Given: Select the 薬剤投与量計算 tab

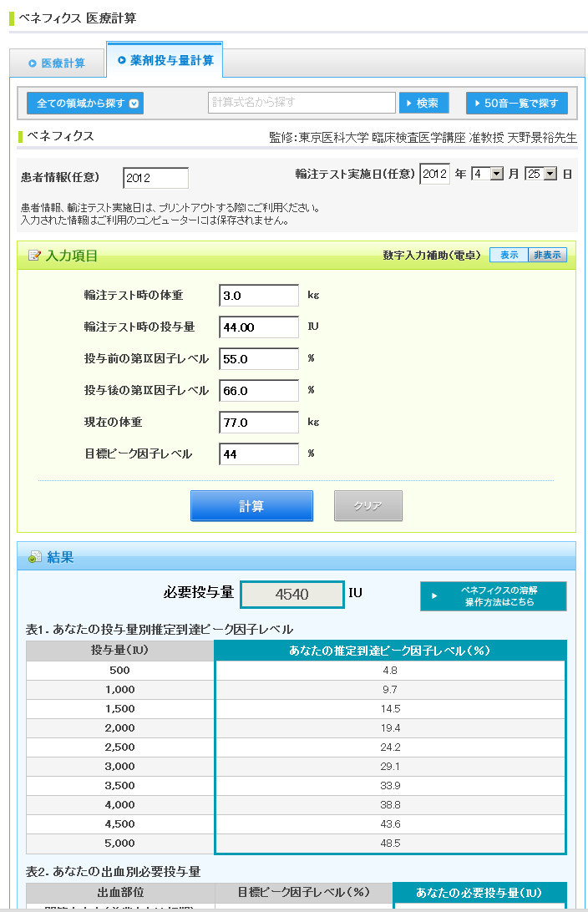Looking at the screenshot, I should click(165, 60).
